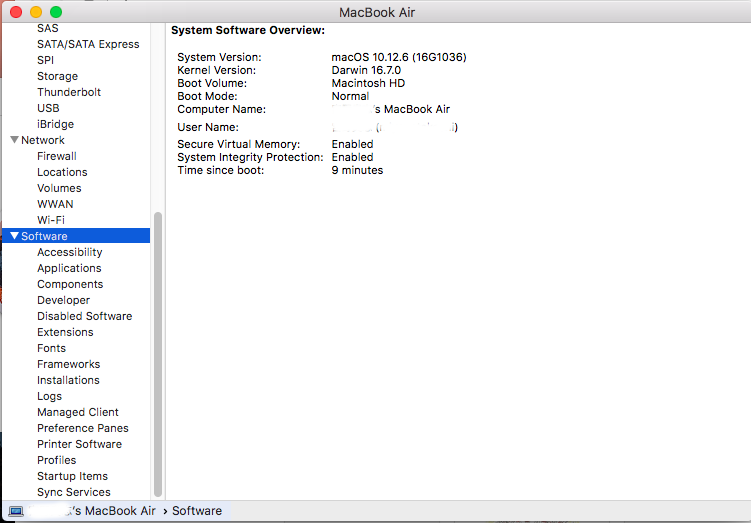Open Accessibility under Software
Image resolution: width=751 pixels, height=523 pixels.
(70, 252)
